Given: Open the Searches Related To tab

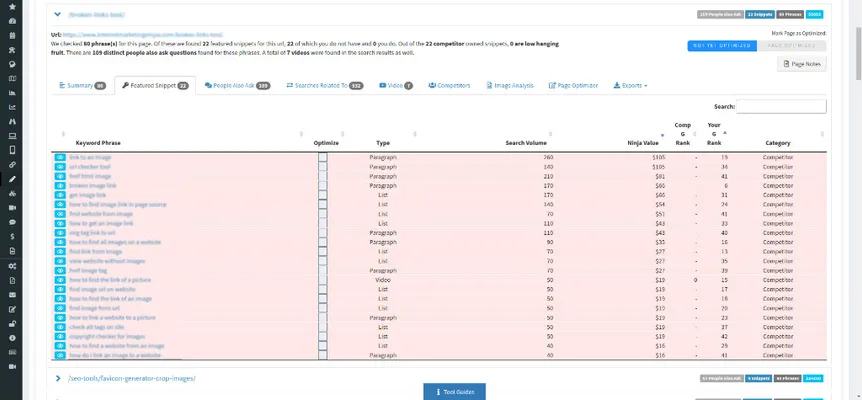Looking at the screenshot, I should [323, 86].
